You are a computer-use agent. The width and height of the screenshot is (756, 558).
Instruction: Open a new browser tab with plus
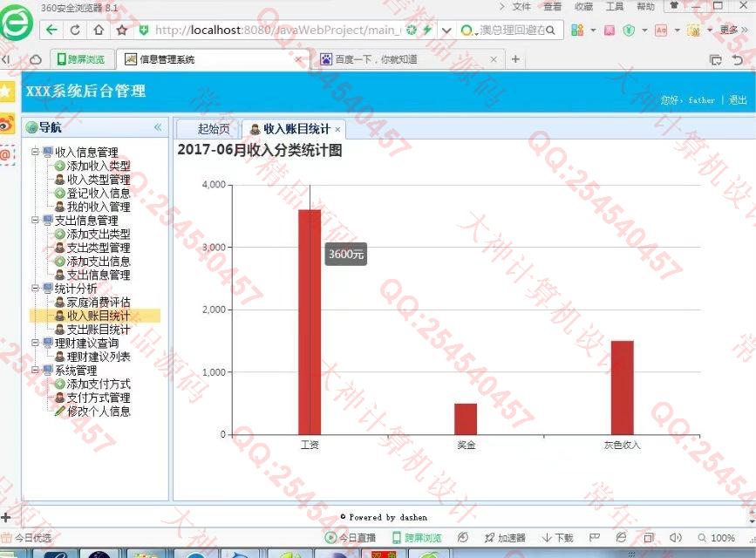coord(515,59)
